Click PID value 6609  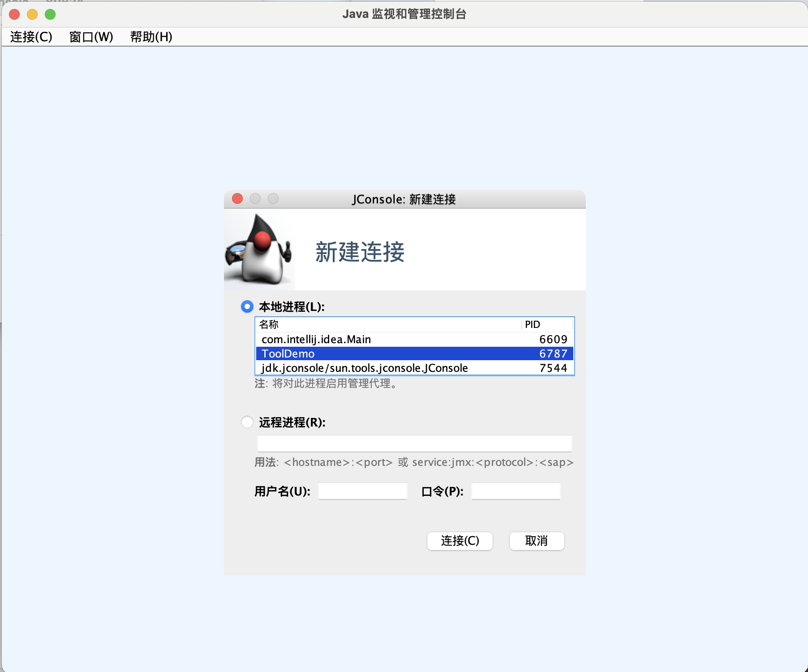553,339
